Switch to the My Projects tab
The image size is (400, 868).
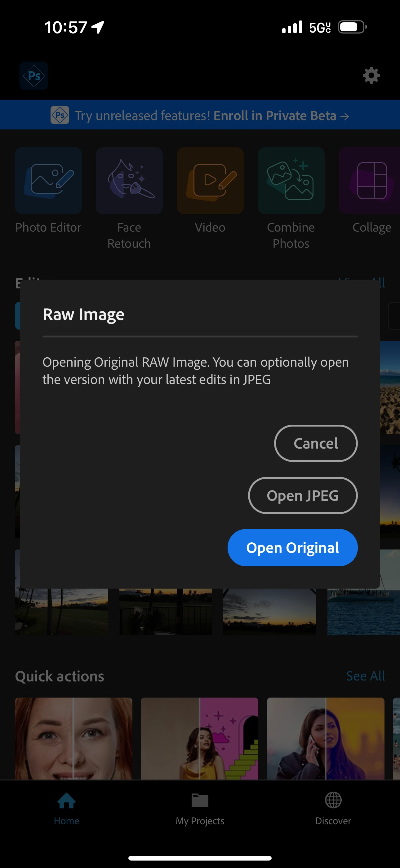coord(200,809)
